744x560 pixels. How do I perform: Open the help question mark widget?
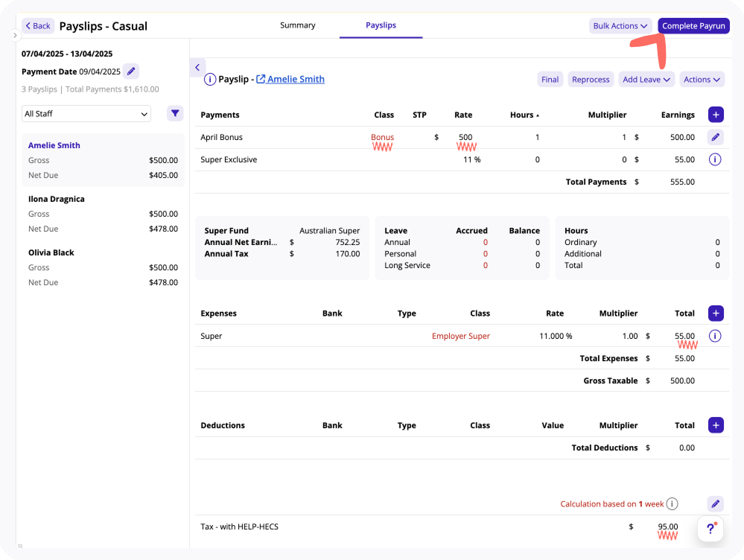coord(710,528)
